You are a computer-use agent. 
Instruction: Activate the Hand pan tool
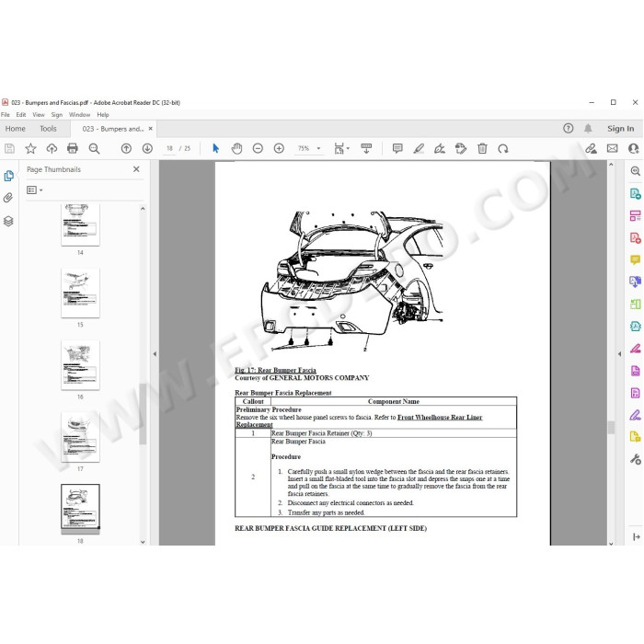pyautogui.click(x=237, y=149)
